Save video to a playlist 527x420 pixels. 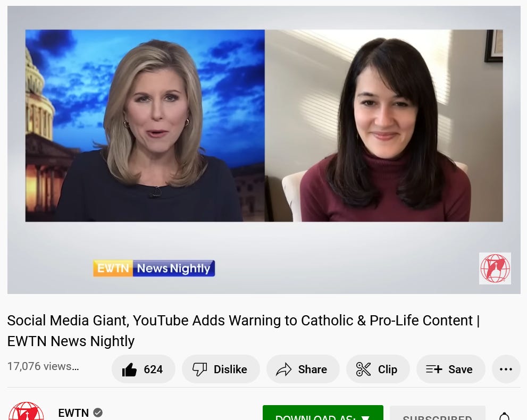pos(451,369)
